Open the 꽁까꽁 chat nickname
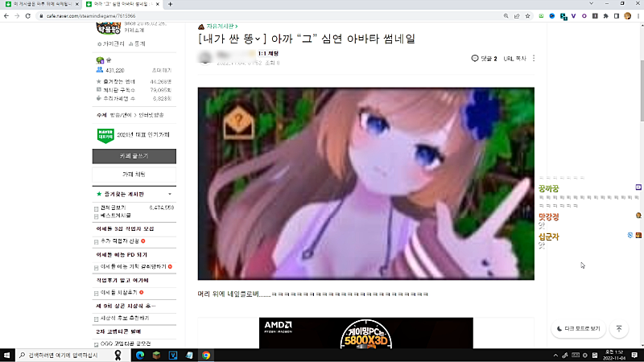 [549, 189]
